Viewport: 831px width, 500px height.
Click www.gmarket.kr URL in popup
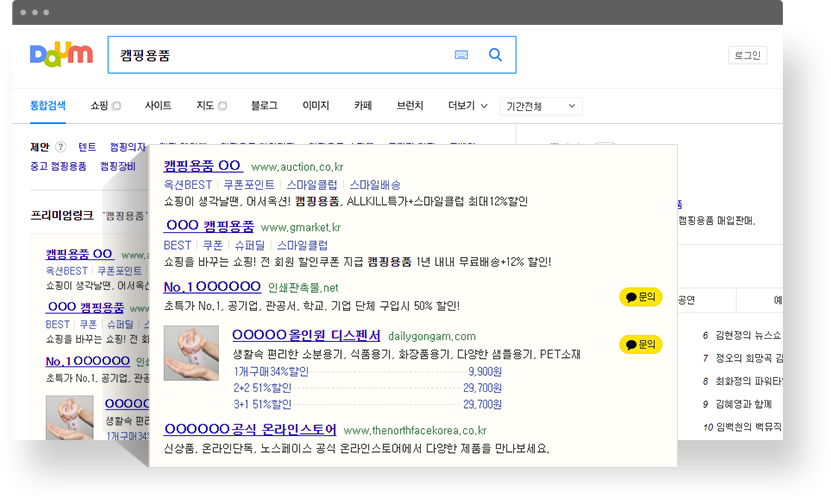301,227
